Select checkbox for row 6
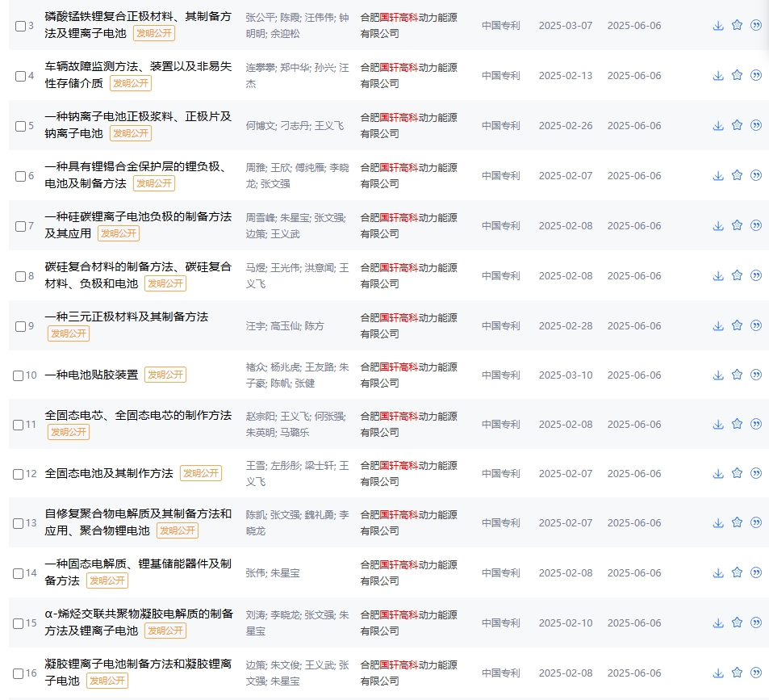This screenshot has width=769, height=700. point(20,176)
